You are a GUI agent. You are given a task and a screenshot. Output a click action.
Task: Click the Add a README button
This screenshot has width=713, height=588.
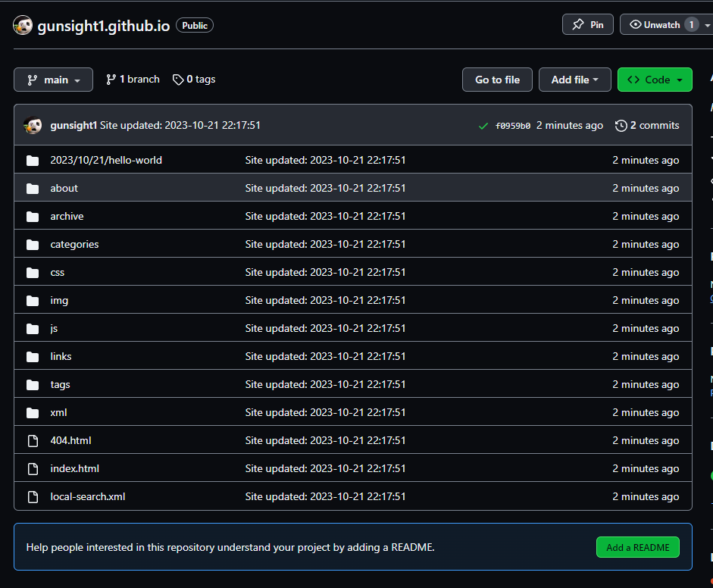638,547
